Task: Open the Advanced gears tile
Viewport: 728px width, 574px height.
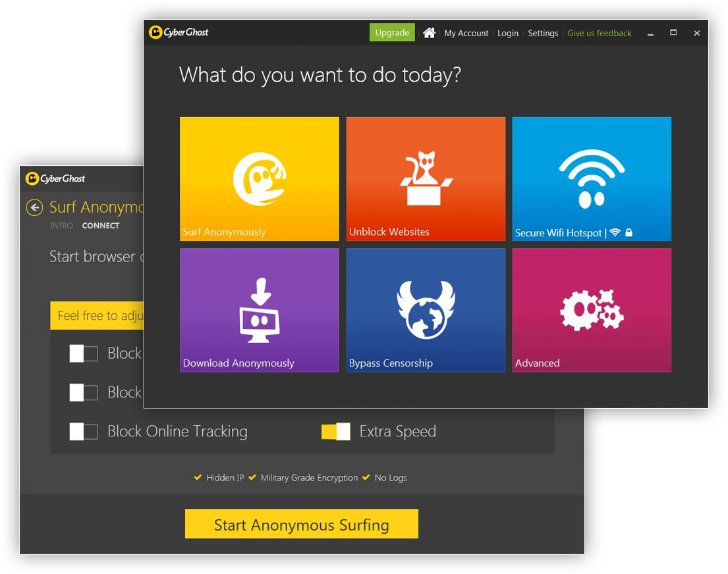Action: pos(592,310)
